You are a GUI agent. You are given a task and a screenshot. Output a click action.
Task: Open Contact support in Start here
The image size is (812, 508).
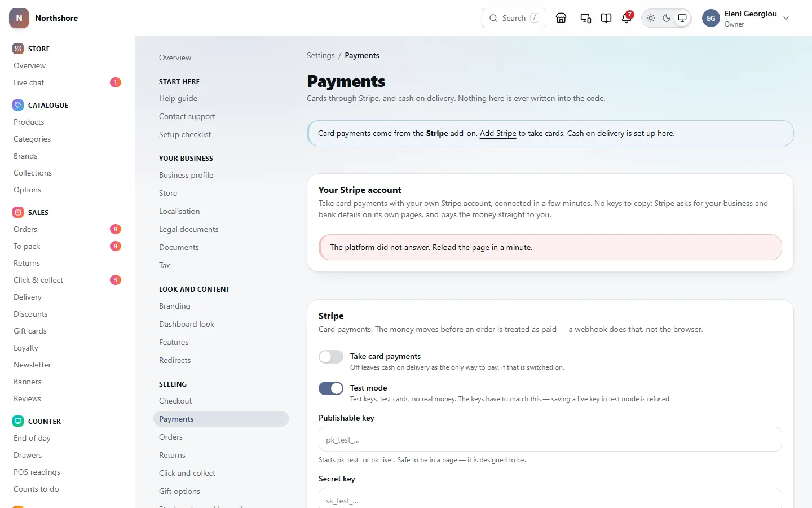coord(221,116)
